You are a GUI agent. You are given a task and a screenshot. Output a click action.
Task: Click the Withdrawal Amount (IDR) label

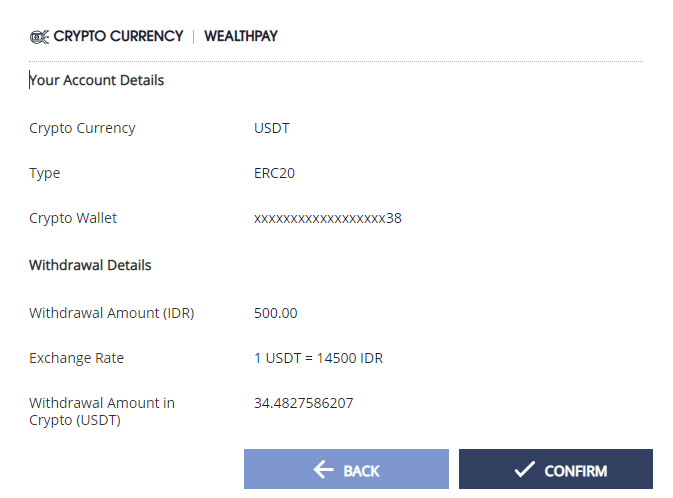(x=111, y=313)
